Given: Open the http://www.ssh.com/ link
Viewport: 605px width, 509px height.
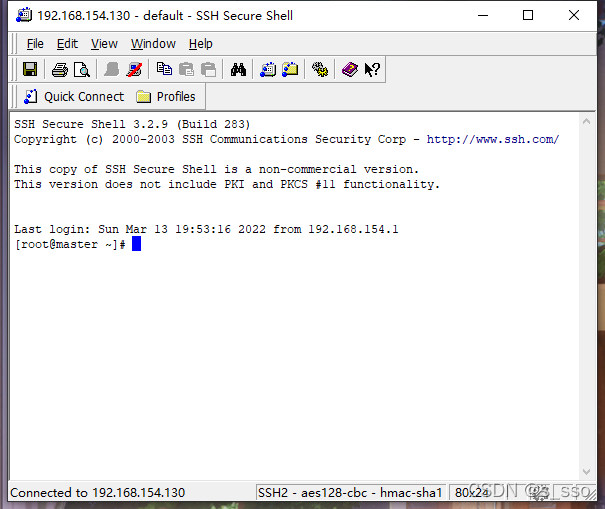Looking at the screenshot, I should (x=493, y=139).
